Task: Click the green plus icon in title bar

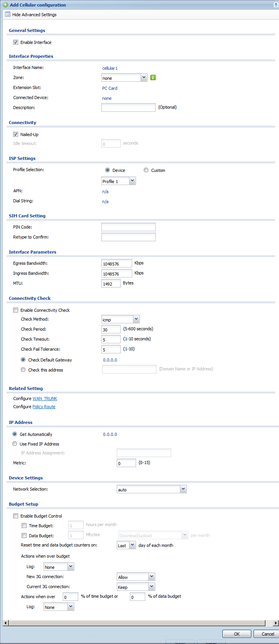Action: [5, 5]
